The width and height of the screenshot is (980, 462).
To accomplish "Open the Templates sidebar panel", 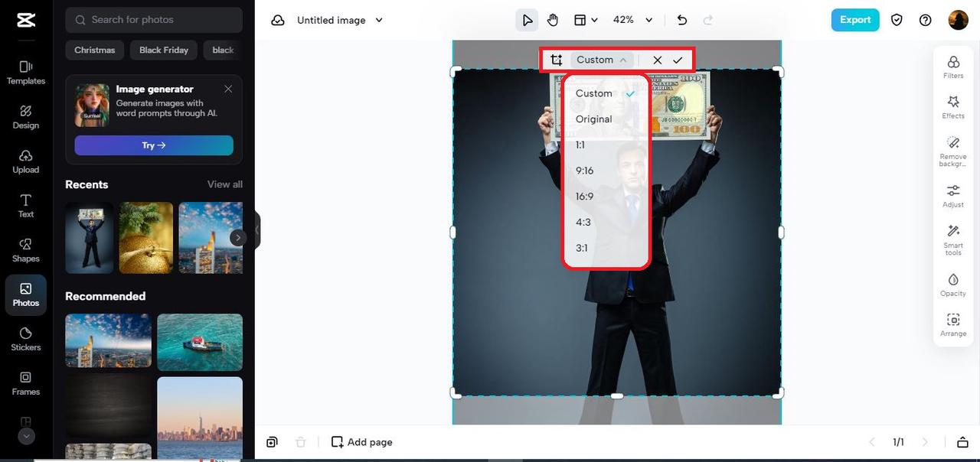I will point(26,73).
